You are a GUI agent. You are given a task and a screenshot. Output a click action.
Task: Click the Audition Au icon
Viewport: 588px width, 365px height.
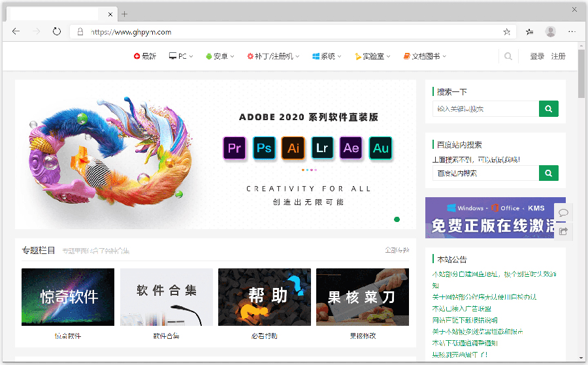pos(380,148)
